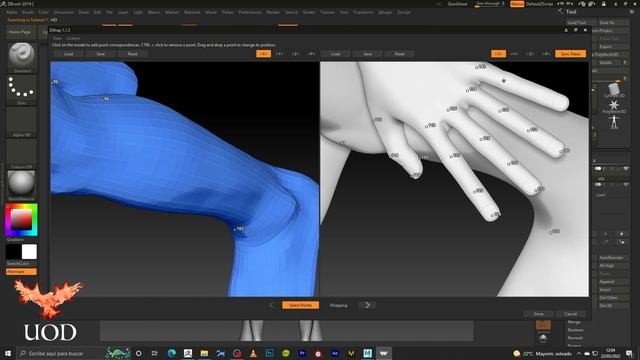Screen dimensions: 640x360
Task: Open Spotify from the taskbar
Action: coord(286,353)
